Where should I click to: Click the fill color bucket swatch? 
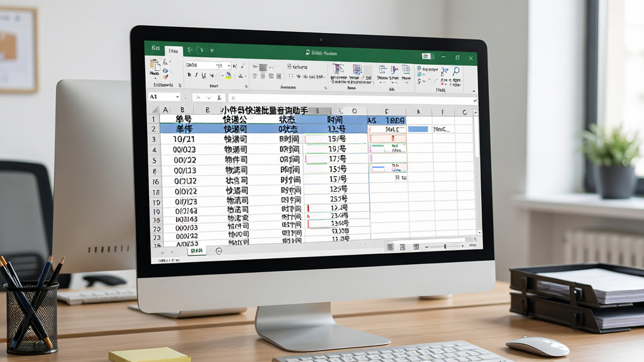pyautogui.click(x=228, y=75)
